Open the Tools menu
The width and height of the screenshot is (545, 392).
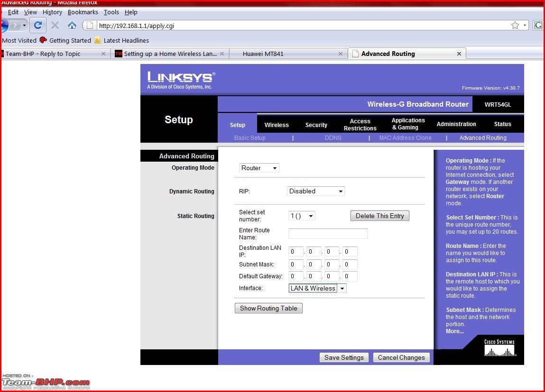[111, 12]
